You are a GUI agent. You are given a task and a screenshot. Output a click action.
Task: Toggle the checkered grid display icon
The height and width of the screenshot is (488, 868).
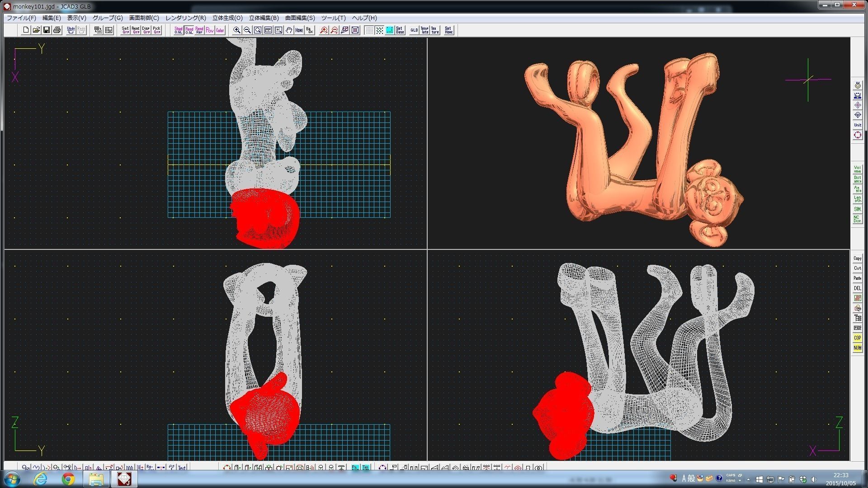coord(379,30)
